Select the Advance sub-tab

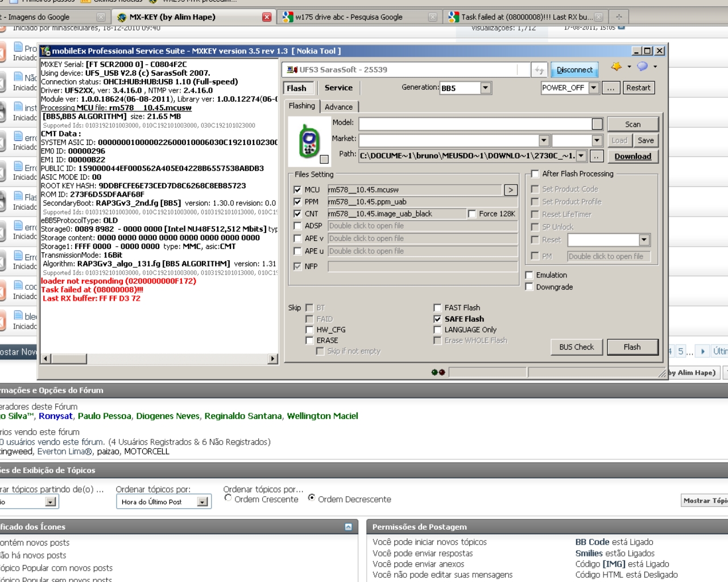click(x=339, y=107)
